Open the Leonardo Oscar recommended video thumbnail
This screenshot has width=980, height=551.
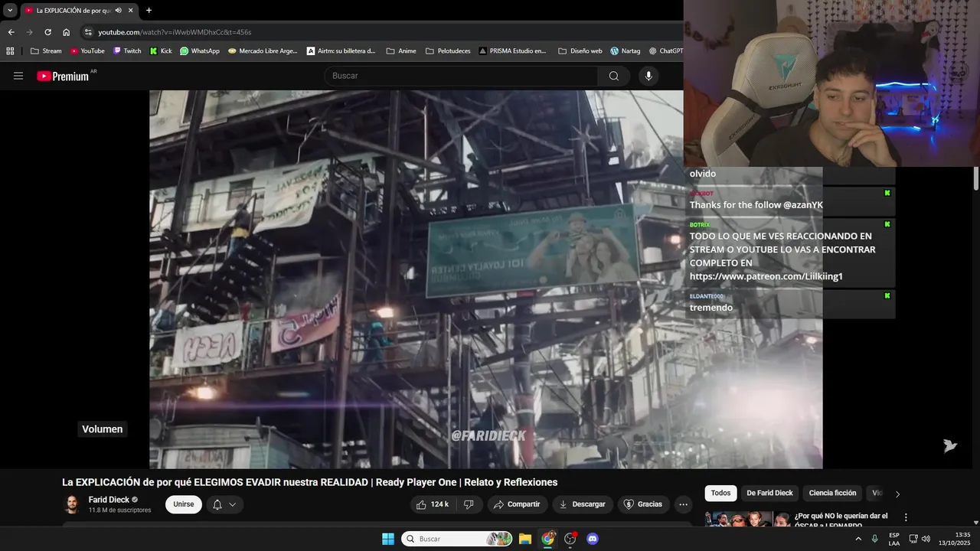pos(747,519)
